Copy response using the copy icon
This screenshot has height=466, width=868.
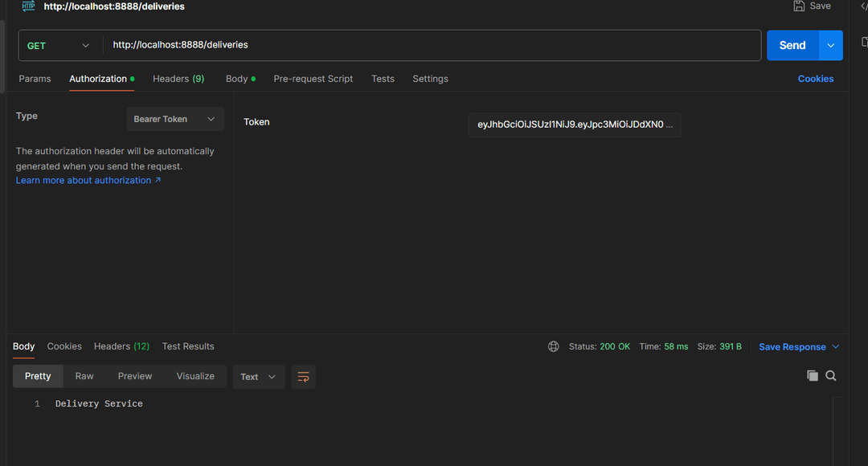coord(813,376)
